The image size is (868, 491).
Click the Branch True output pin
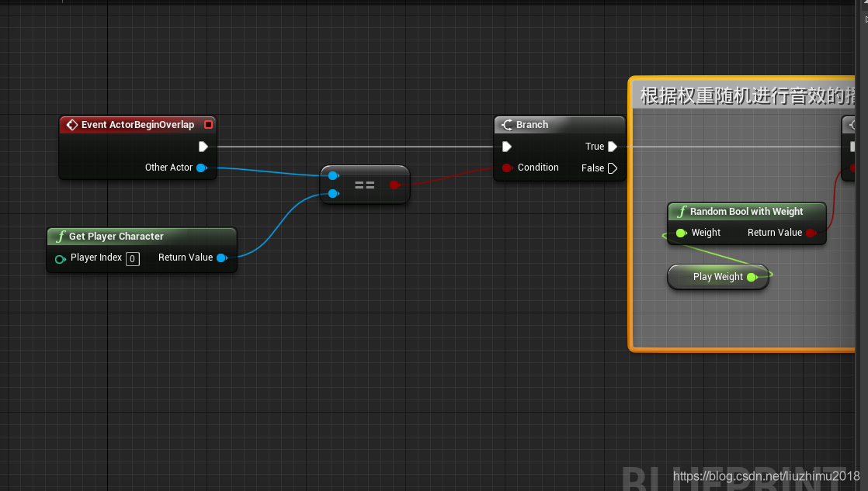613,147
